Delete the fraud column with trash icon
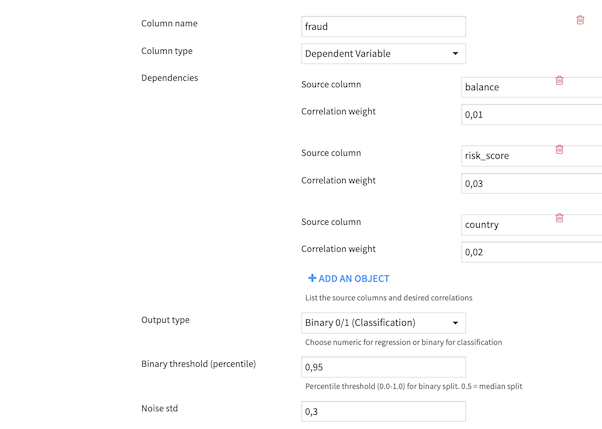Screen dimensions: 602x429 coord(580,20)
